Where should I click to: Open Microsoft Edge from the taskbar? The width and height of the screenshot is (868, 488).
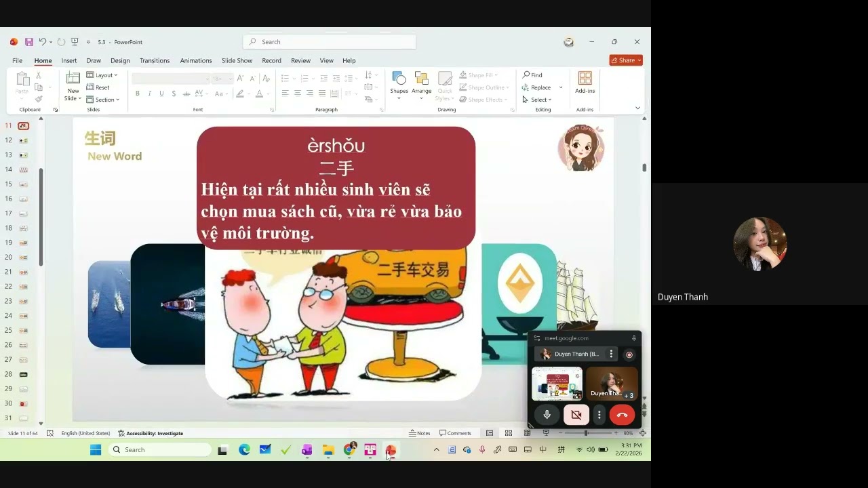click(x=244, y=449)
